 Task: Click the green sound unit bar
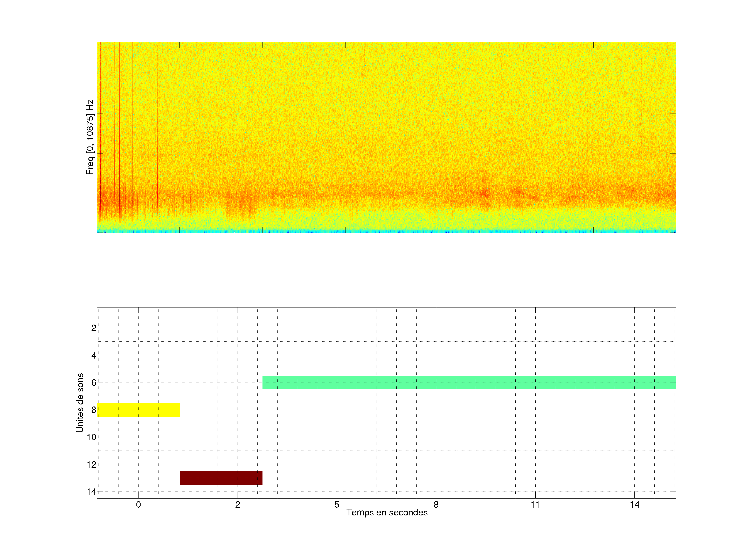(469, 382)
